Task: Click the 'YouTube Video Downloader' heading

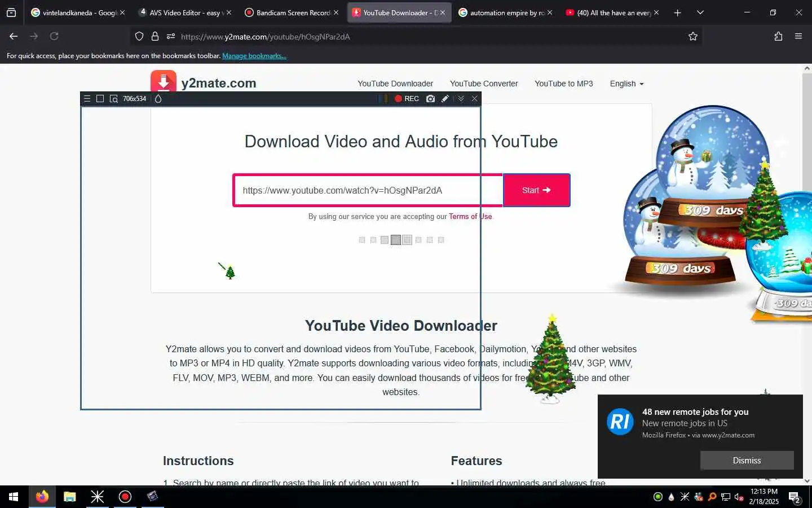Action: click(401, 326)
